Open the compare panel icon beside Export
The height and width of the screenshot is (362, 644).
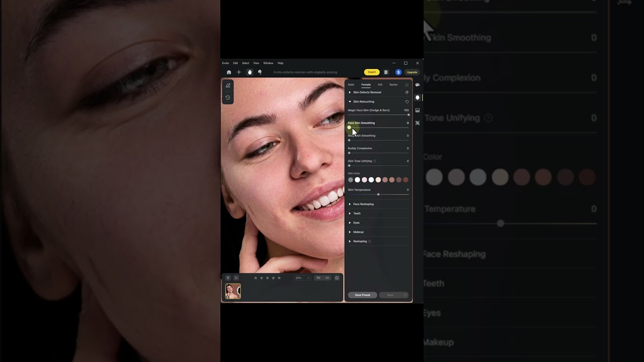tap(386, 72)
